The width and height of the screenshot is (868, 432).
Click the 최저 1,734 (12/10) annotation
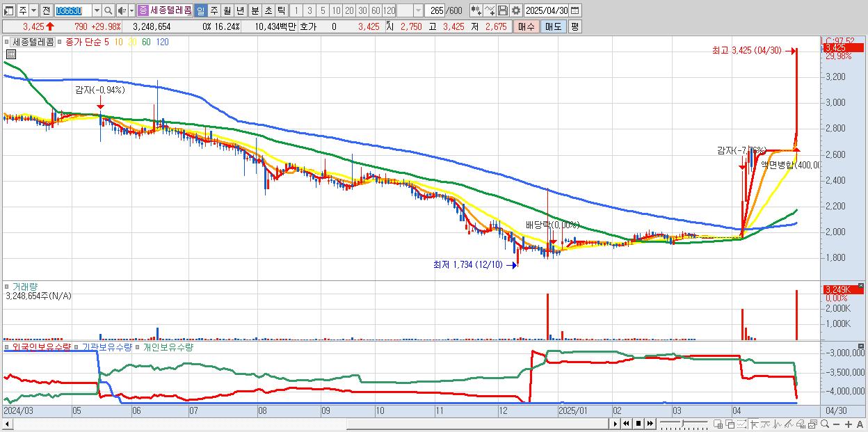click(x=467, y=264)
